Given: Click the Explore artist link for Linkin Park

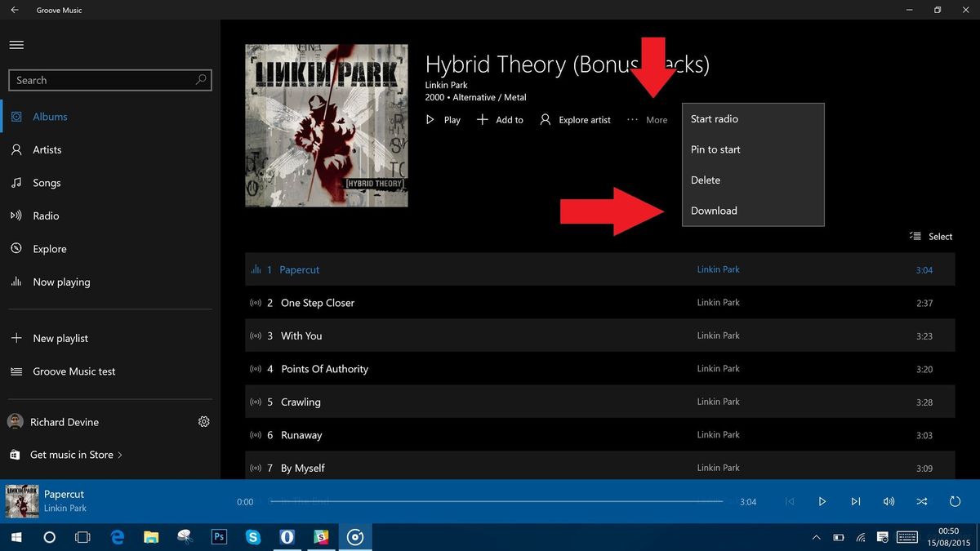Looking at the screenshot, I should (x=575, y=119).
